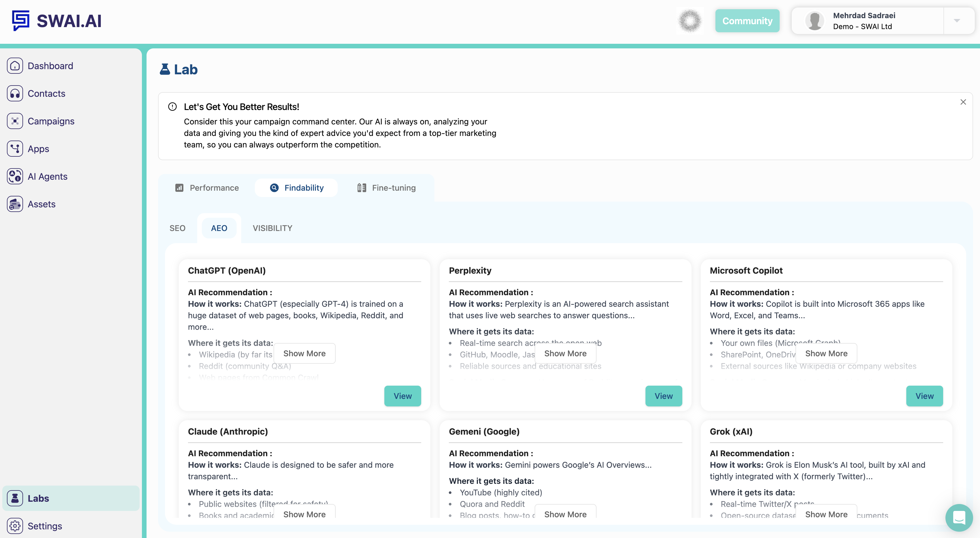The image size is (980, 538).
Task: Click the Community button
Action: (747, 20)
